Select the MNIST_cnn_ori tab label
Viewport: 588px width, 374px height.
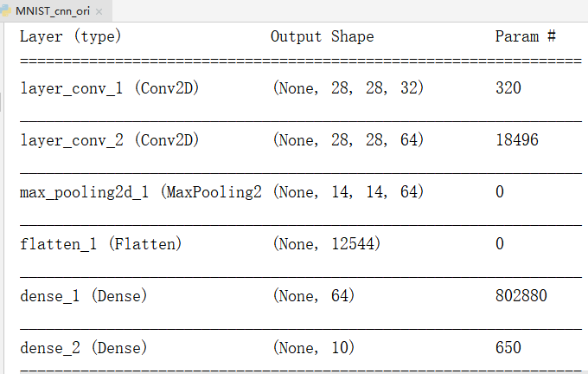(54, 11)
